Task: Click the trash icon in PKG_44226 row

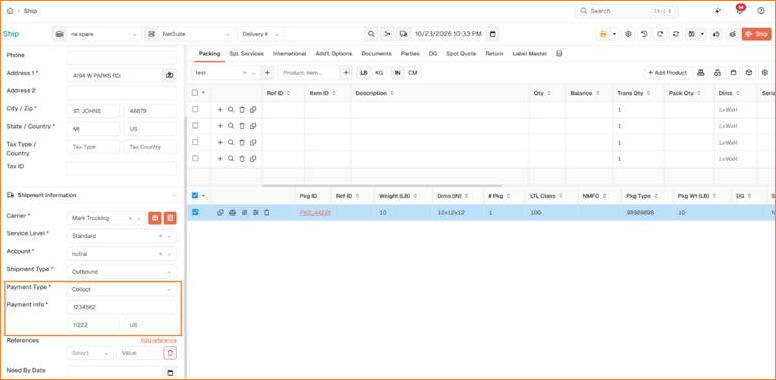Action: 267,213
